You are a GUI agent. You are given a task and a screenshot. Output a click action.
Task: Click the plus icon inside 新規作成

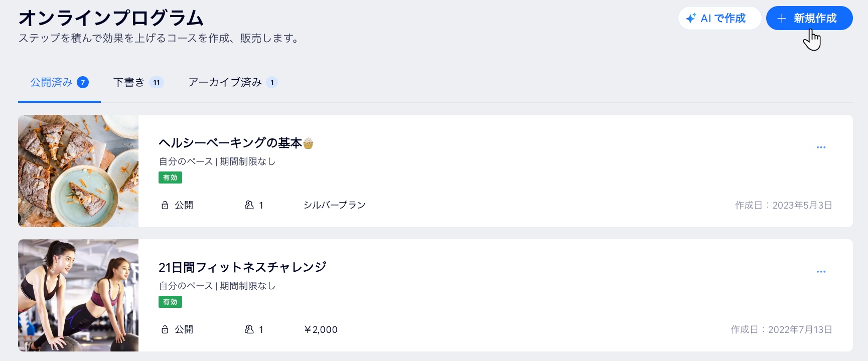[x=781, y=18]
